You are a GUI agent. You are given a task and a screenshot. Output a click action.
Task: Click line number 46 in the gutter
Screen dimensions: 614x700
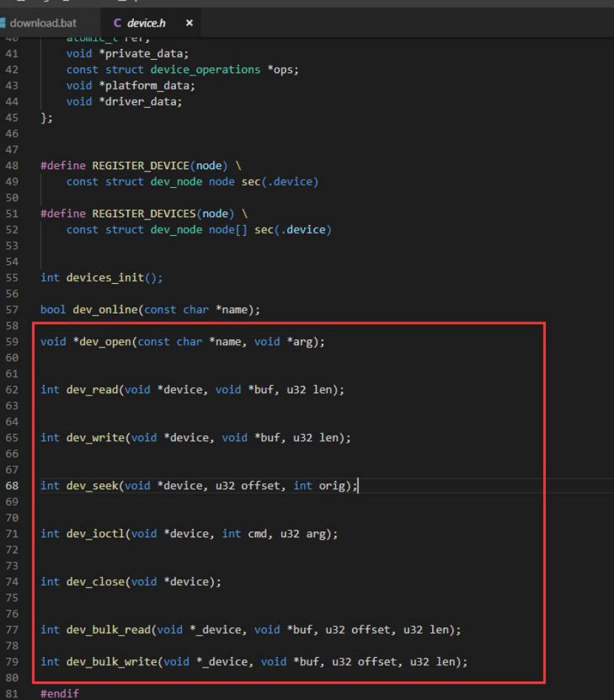click(x=12, y=134)
